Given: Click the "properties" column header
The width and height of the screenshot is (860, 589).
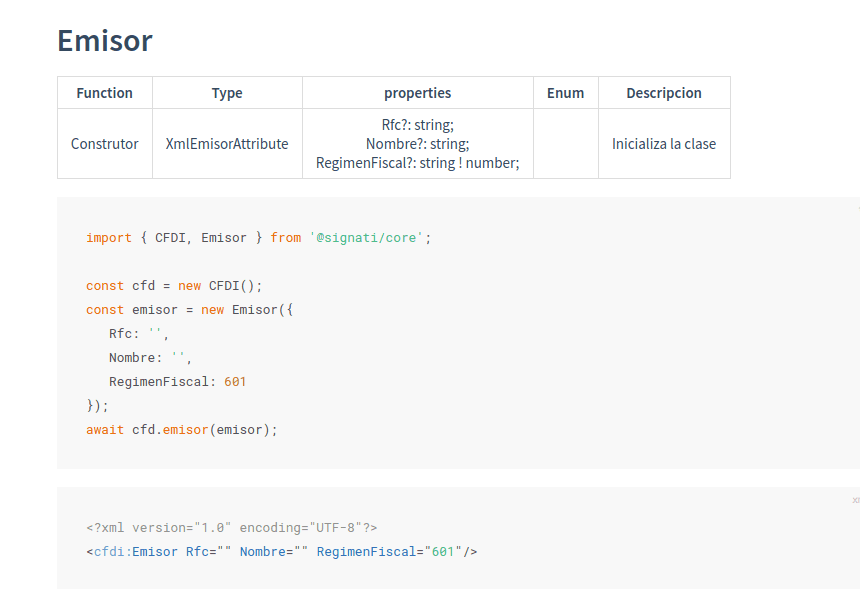Looking at the screenshot, I should pos(417,93).
